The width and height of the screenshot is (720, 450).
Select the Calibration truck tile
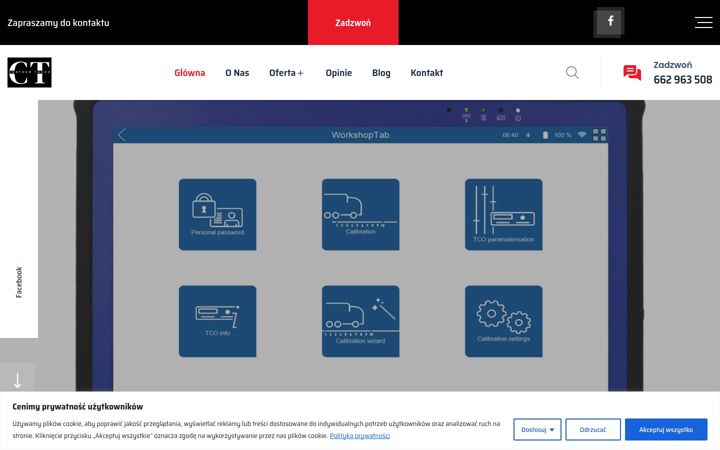click(360, 214)
